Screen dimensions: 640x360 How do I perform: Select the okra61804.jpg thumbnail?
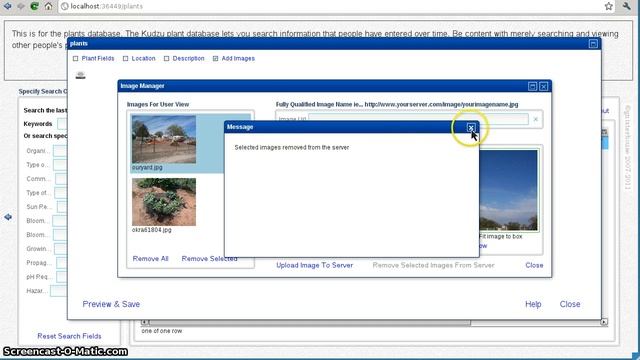pos(164,202)
